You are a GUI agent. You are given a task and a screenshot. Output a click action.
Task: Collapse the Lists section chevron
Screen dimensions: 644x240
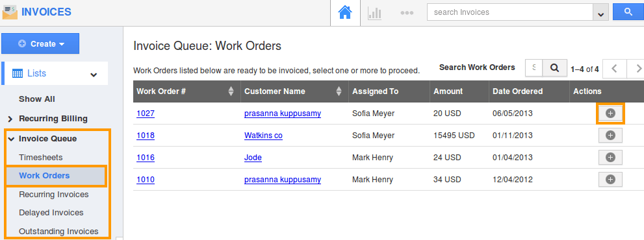click(94, 75)
